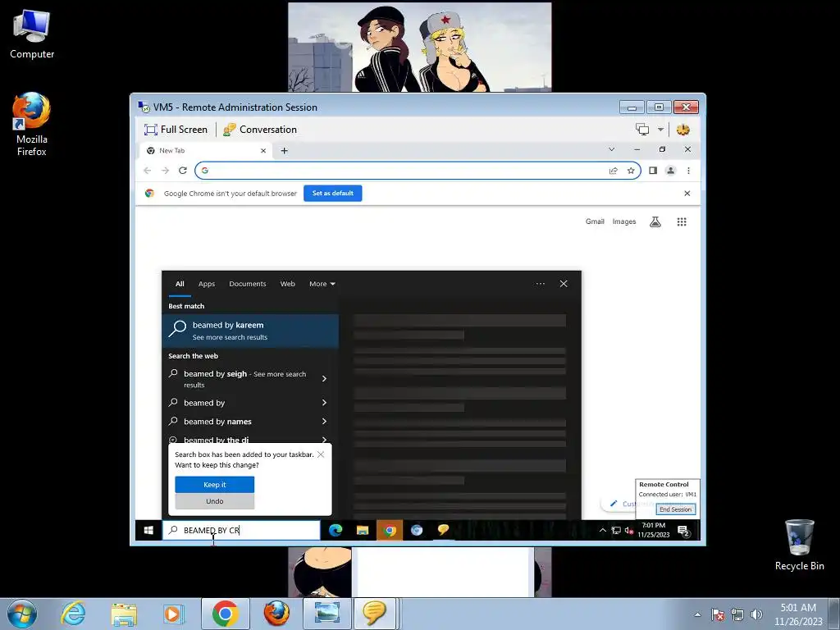Open the Chrome profile avatar icon
The height and width of the screenshot is (630, 840).
tap(670, 171)
